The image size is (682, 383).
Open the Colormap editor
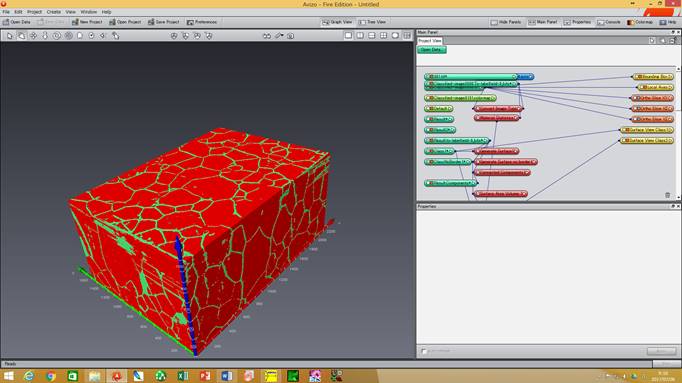[640, 22]
